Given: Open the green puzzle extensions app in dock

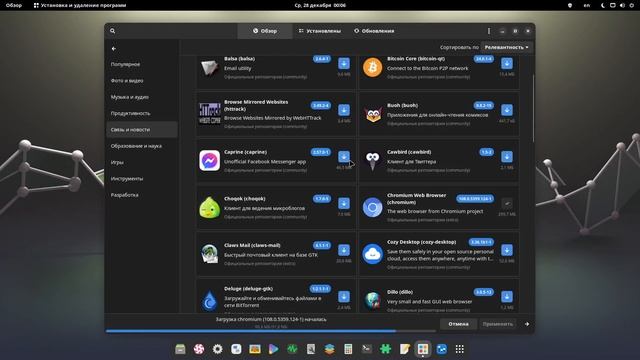Looking at the screenshot, I should coord(385,349).
